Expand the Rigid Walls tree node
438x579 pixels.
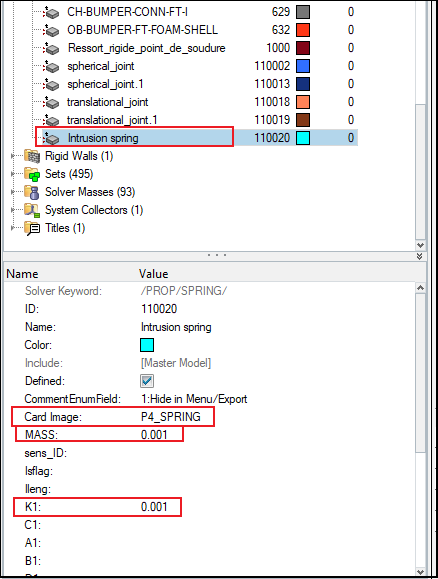[13, 156]
